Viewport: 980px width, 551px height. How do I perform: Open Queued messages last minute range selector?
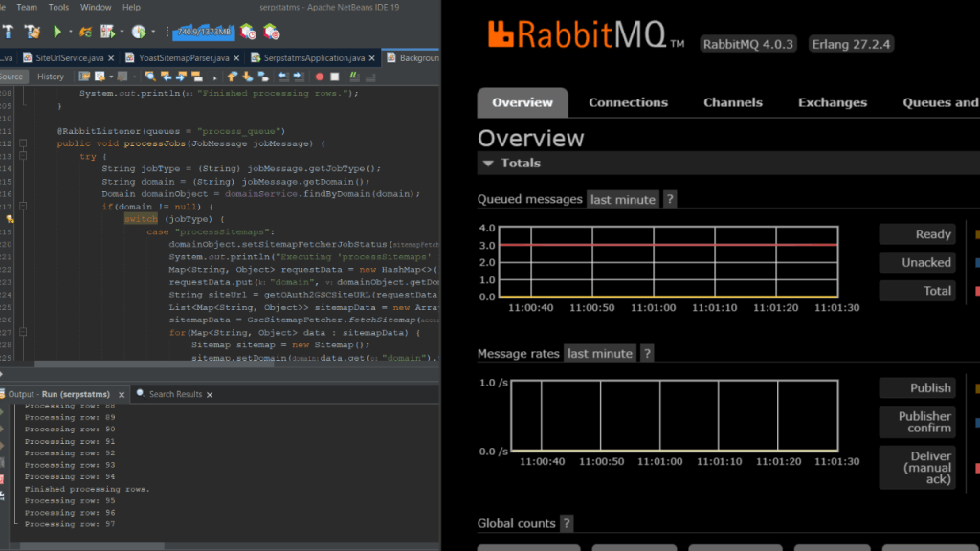click(x=623, y=200)
